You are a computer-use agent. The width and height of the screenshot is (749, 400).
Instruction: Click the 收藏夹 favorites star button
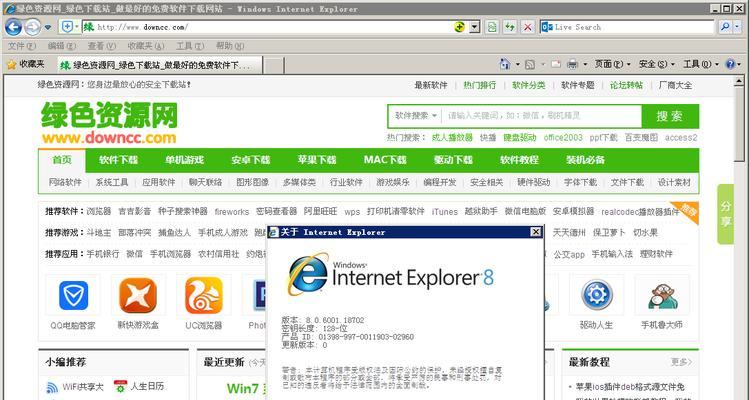[x=26, y=64]
